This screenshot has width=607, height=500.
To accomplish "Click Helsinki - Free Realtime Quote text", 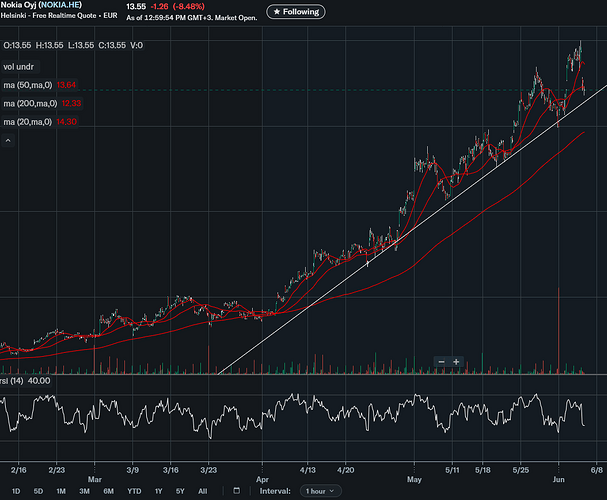I will click(x=59, y=15).
